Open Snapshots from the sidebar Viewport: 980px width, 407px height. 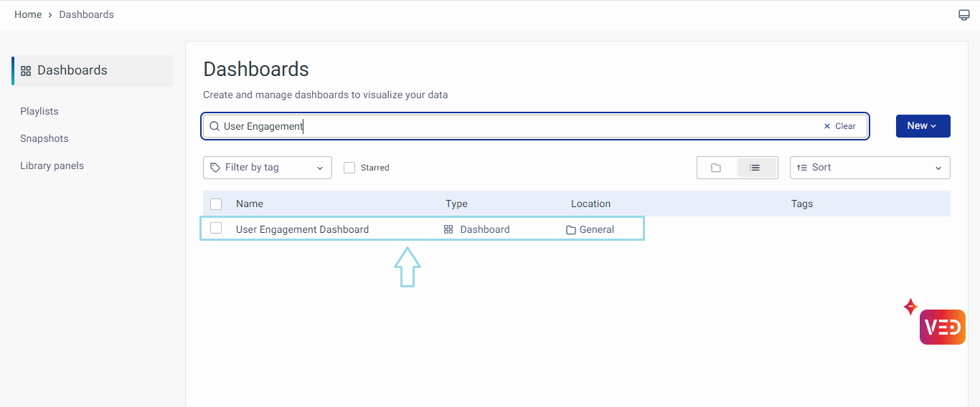(x=44, y=138)
